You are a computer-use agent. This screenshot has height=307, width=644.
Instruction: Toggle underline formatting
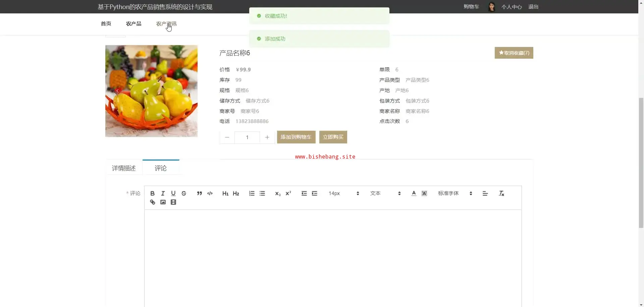tap(173, 193)
